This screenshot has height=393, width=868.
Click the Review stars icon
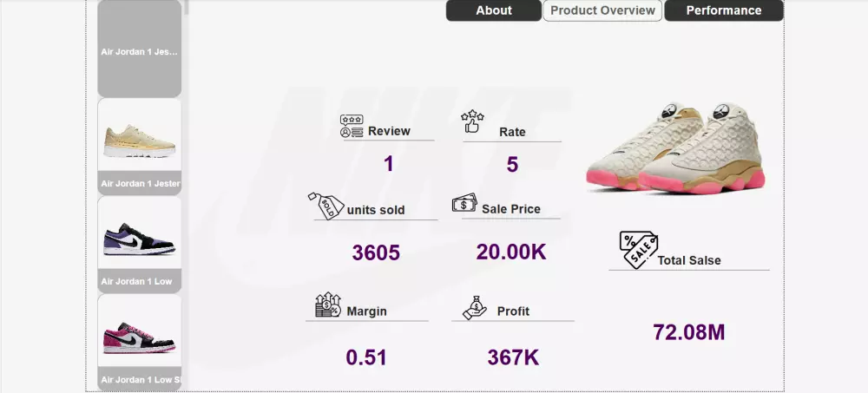[352, 126]
